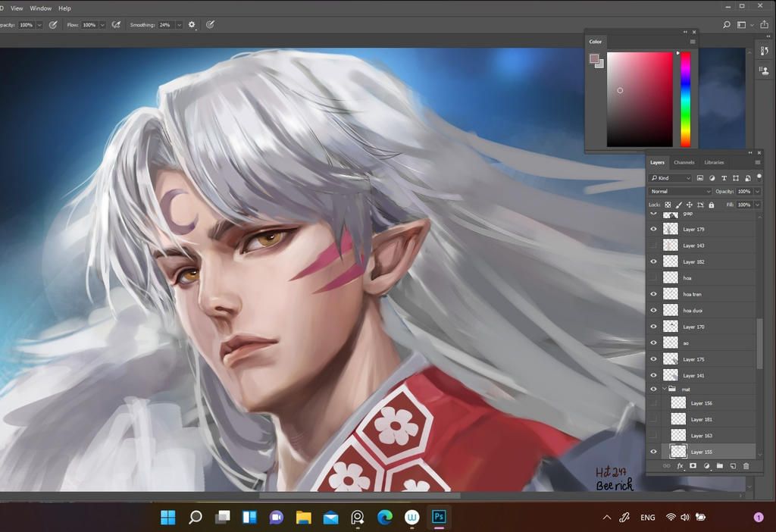Open Microsoft Edge from taskbar
Viewport: 776px width, 532px height.
(384, 517)
